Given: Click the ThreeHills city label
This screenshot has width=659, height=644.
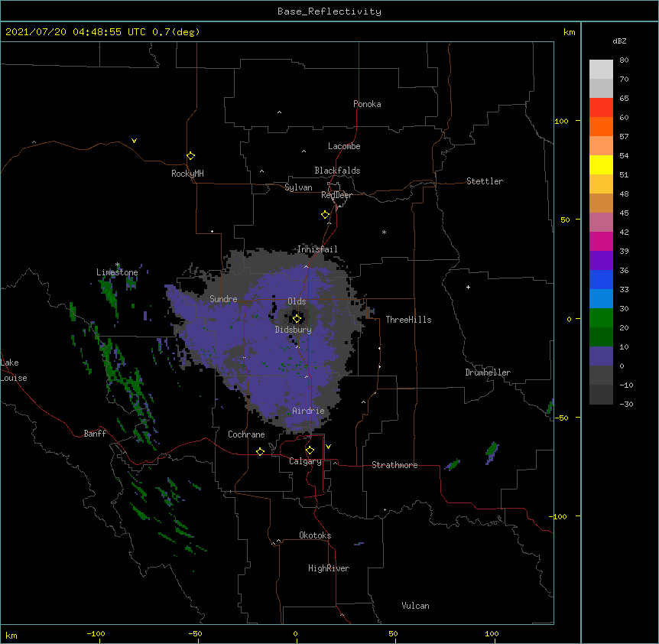Looking at the screenshot, I should click(x=408, y=320).
